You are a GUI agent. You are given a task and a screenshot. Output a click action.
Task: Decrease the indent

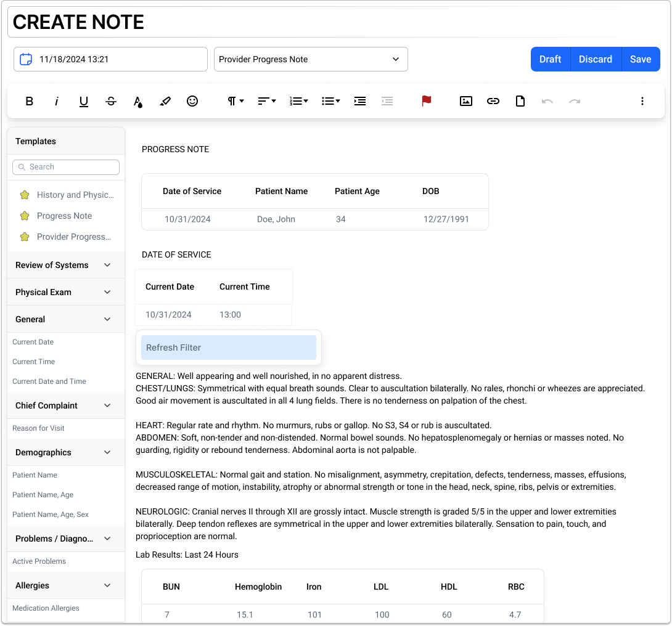(x=387, y=101)
